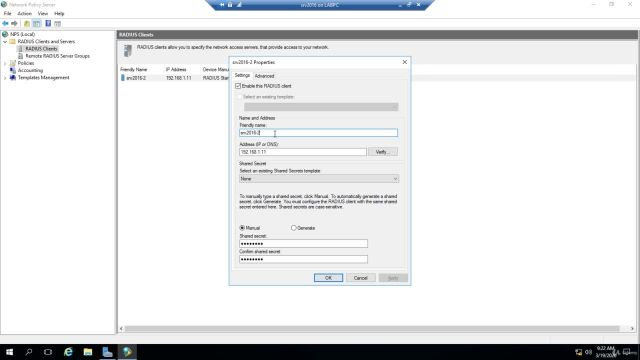Viewport: 640px width, 360px height.
Task: Click the Back arrow toolbar icon
Action: point(5,24)
